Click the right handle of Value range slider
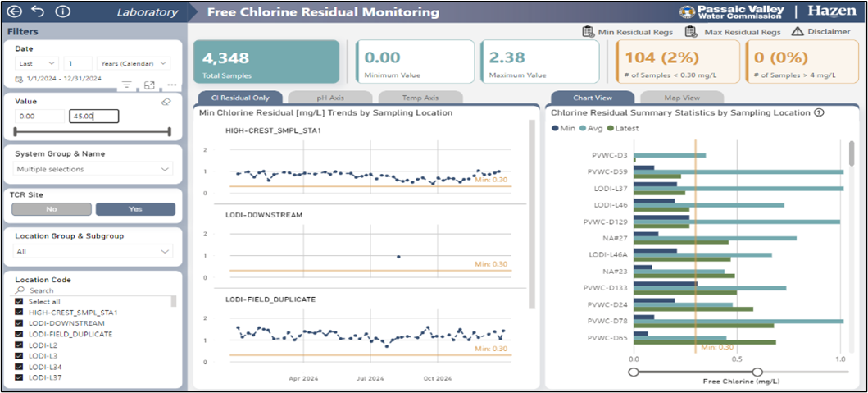 click(170, 131)
